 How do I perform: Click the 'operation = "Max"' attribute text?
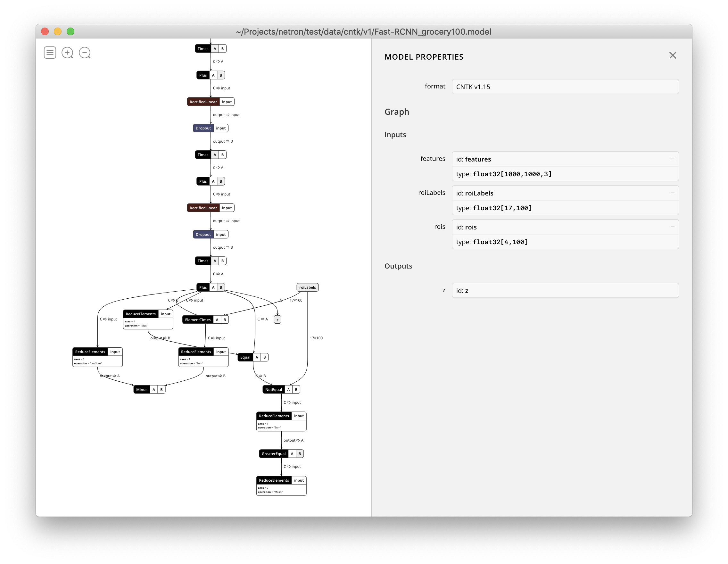[136, 326]
